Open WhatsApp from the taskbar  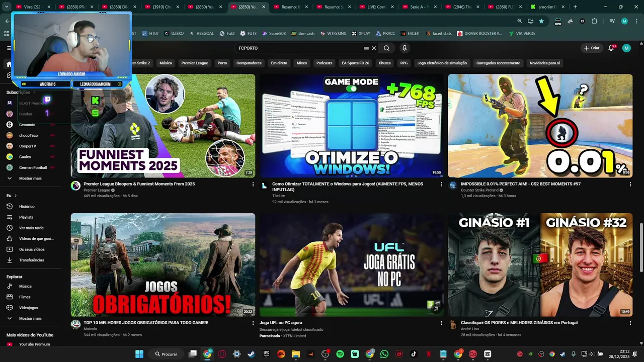click(x=384, y=354)
